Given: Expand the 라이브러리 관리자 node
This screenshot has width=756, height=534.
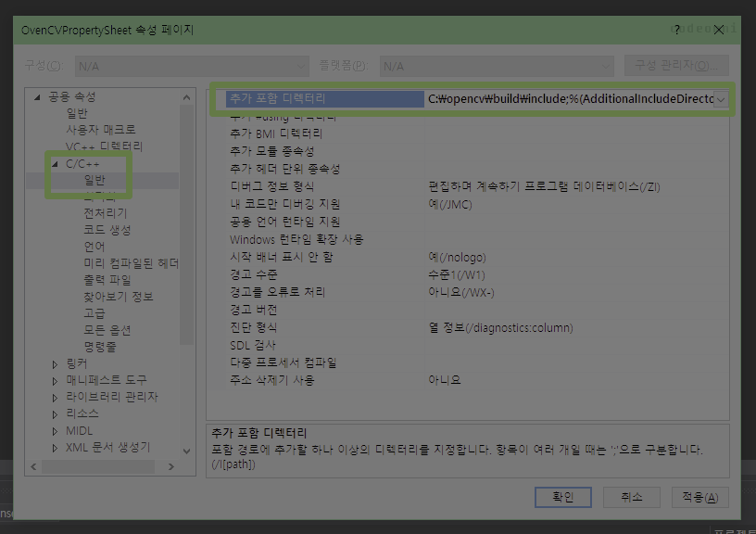Looking at the screenshot, I should (55, 398).
